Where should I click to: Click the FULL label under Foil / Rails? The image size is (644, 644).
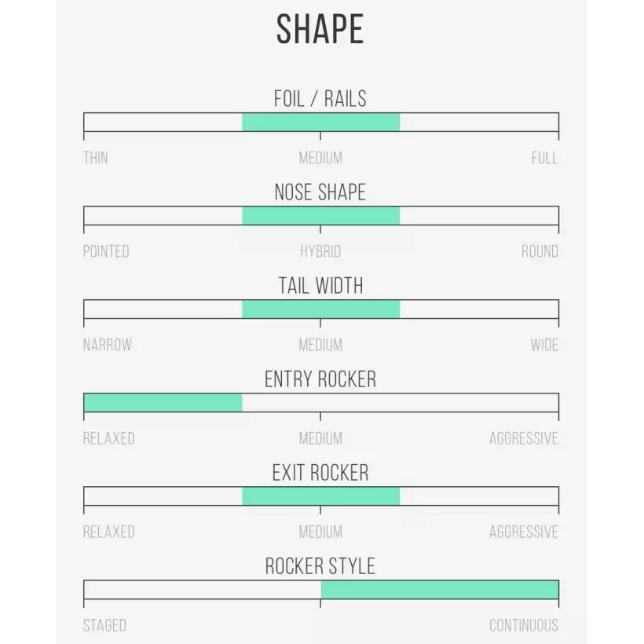[x=544, y=158]
